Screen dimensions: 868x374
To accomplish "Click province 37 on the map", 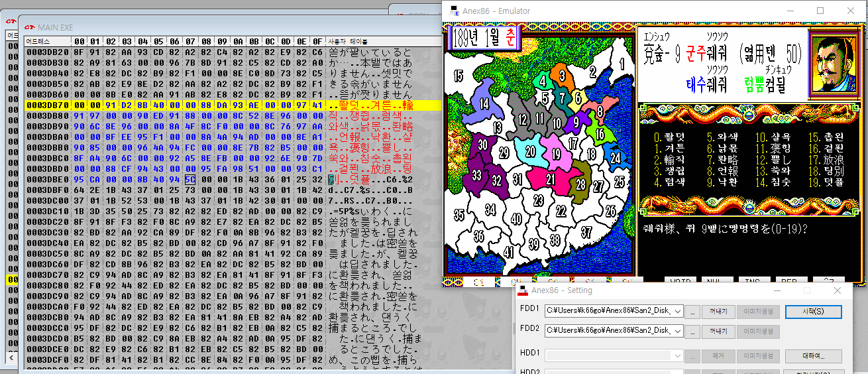I will [x=586, y=232].
